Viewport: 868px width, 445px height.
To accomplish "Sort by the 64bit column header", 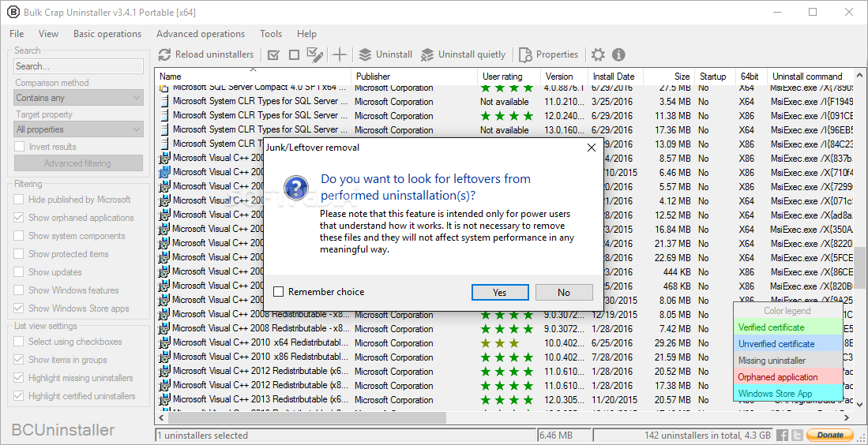I will tap(751, 77).
